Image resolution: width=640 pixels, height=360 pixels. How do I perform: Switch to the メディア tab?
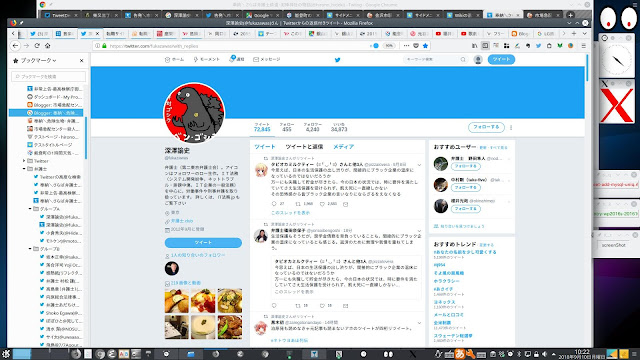click(x=343, y=147)
